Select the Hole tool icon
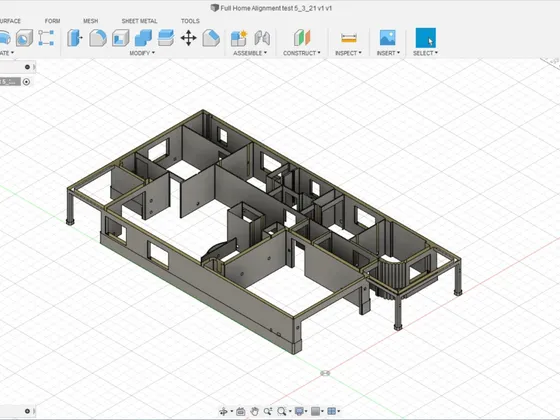This screenshot has height=420, width=560. pyautogui.click(x=24, y=38)
